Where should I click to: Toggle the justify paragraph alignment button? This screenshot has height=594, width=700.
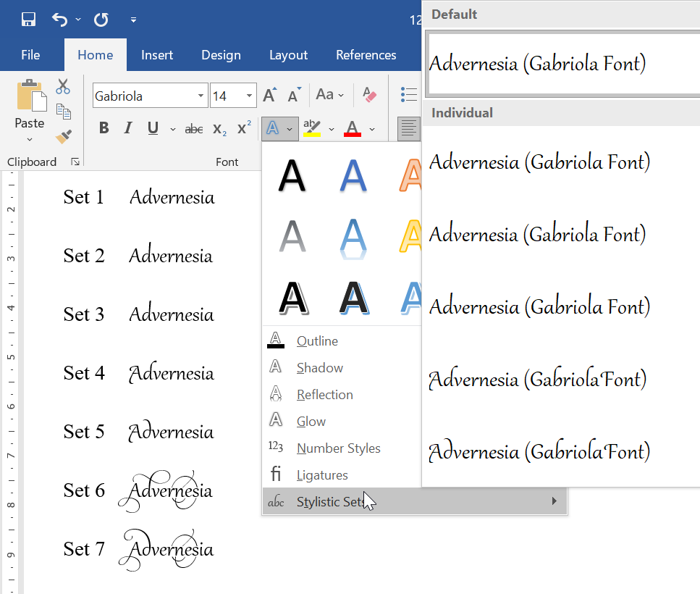click(408, 129)
